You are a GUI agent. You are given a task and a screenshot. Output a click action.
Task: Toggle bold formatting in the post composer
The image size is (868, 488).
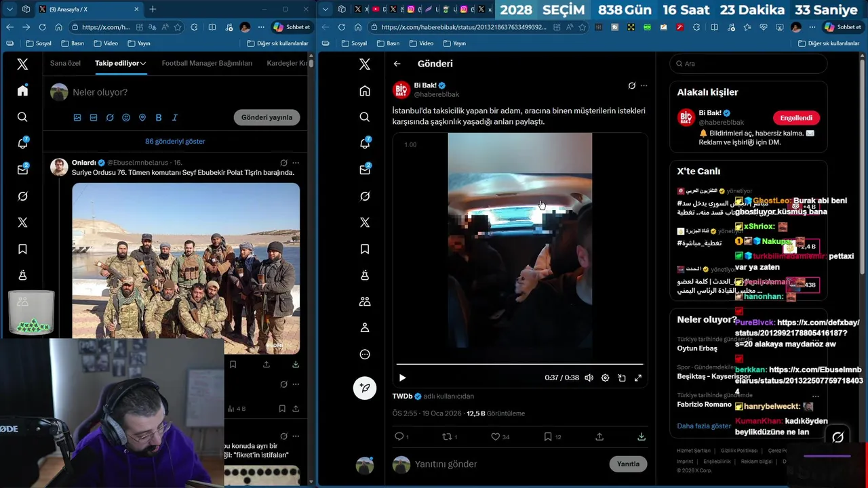[x=159, y=117]
